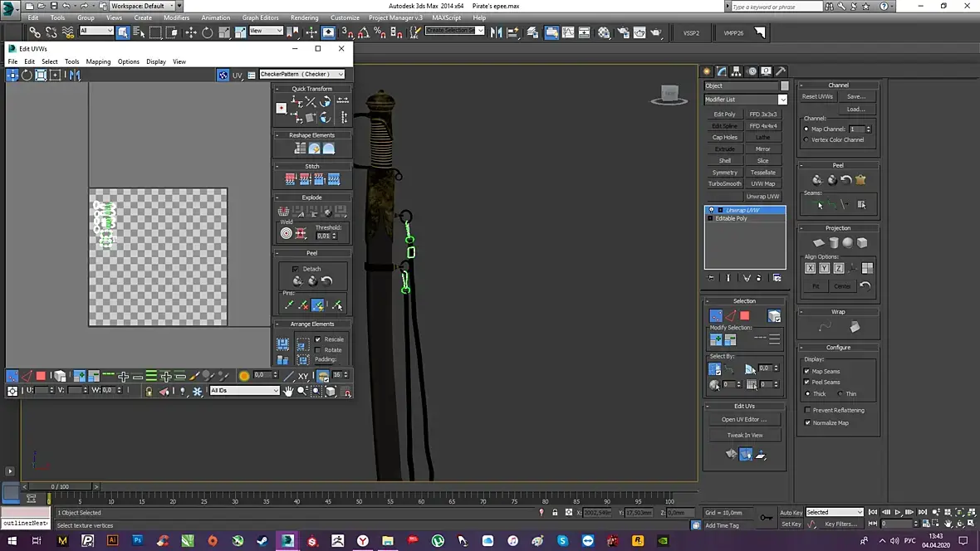Select the Vertex Color Channel radio button
The width and height of the screenshot is (980, 551).
tap(806, 139)
